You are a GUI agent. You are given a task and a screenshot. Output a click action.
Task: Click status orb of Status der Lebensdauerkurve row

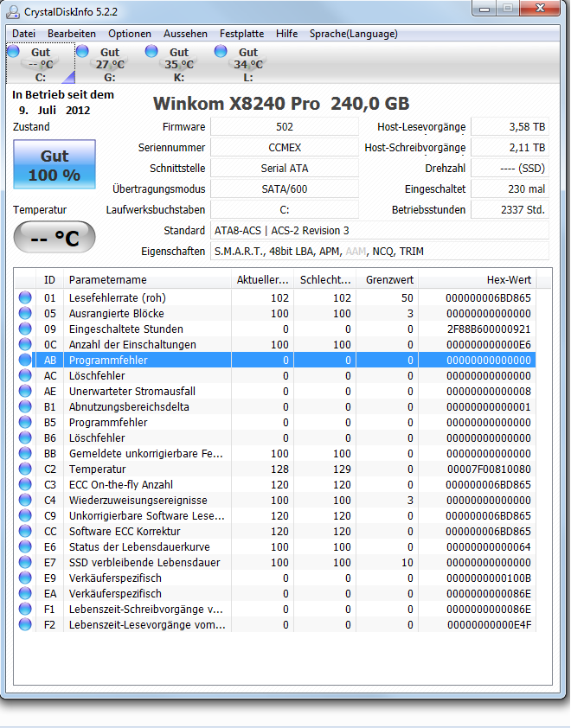click(25, 546)
